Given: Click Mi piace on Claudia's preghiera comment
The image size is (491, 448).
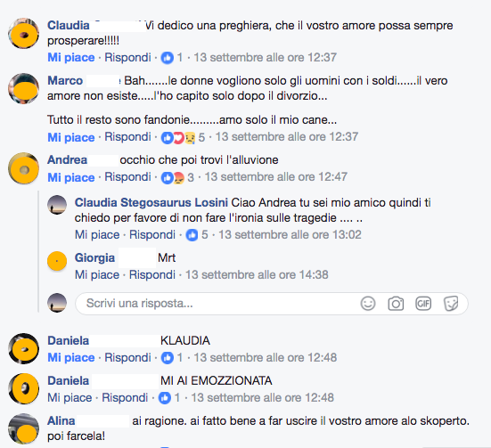Looking at the screenshot, I should (x=71, y=58).
